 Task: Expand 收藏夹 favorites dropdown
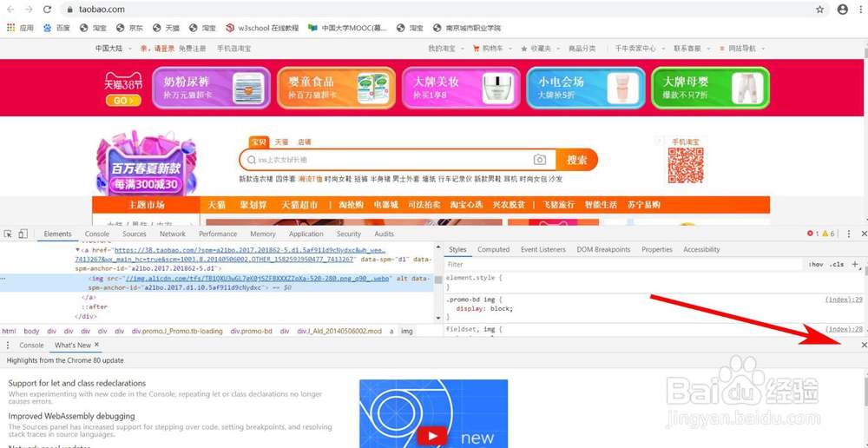pos(540,49)
